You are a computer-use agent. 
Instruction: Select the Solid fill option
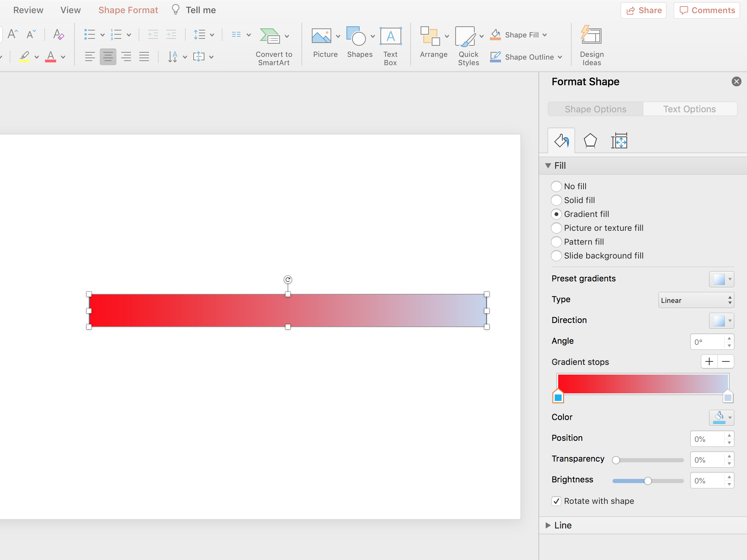pyautogui.click(x=556, y=200)
